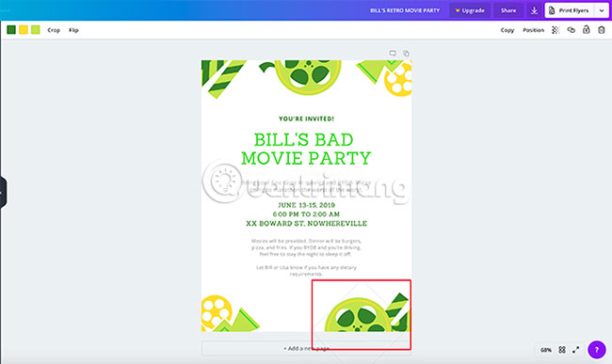
Task: Open the grid view icon
Action: tap(562, 350)
